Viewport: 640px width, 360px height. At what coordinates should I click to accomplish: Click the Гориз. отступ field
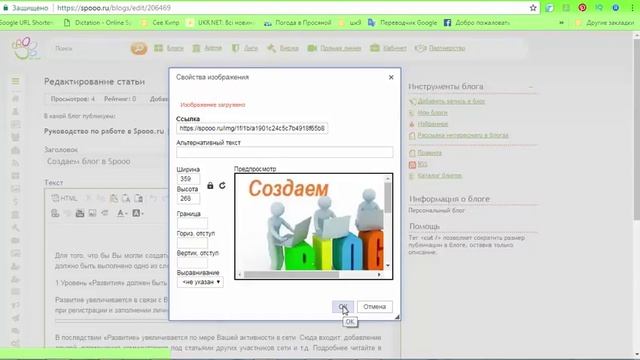[192, 242]
